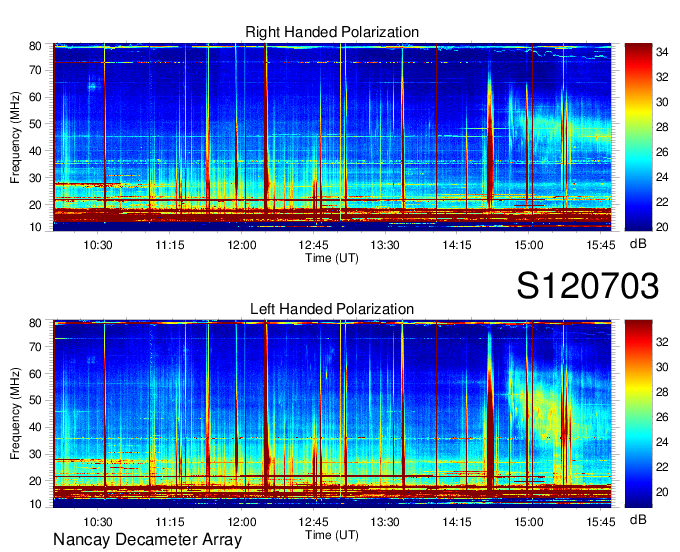Click the Nancay Decameter Array caption
Screen dimensions: 680x552
(147, 539)
